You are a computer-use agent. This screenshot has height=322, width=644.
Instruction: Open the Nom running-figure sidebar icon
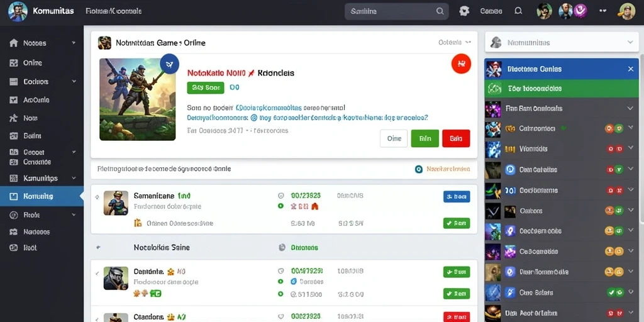(14, 118)
